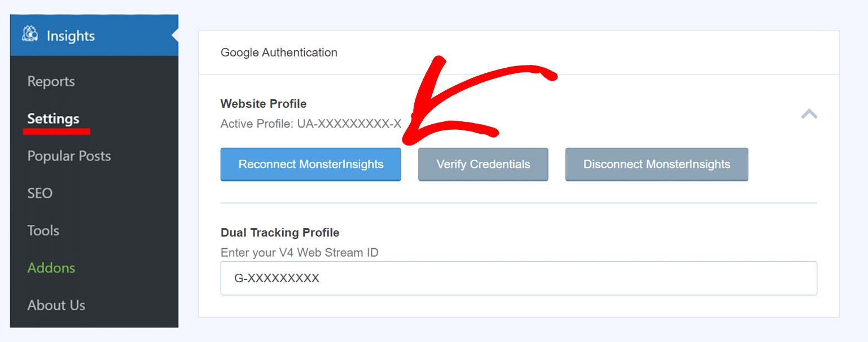
Task: Click the Website Profile heading
Action: tap(264, 104)
